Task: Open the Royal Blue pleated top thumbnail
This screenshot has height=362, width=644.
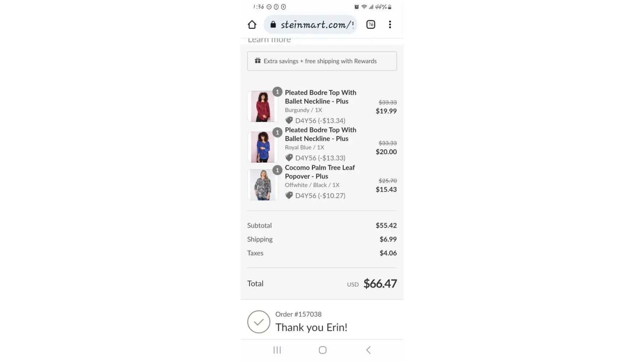Action: pyautogui.click(x=263, y=147)
